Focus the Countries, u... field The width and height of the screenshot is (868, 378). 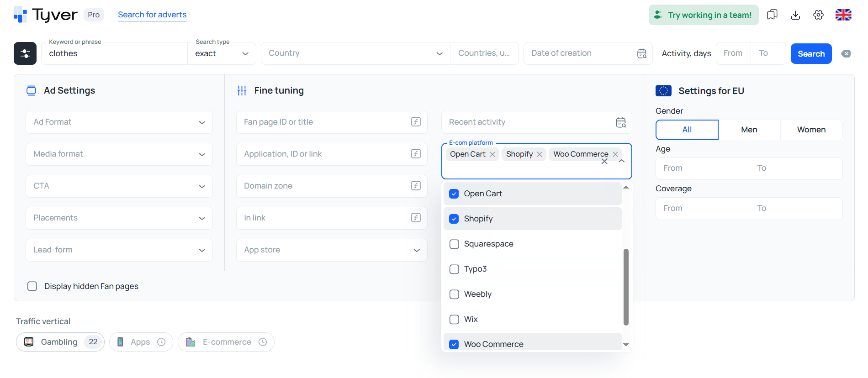[484, 53]
